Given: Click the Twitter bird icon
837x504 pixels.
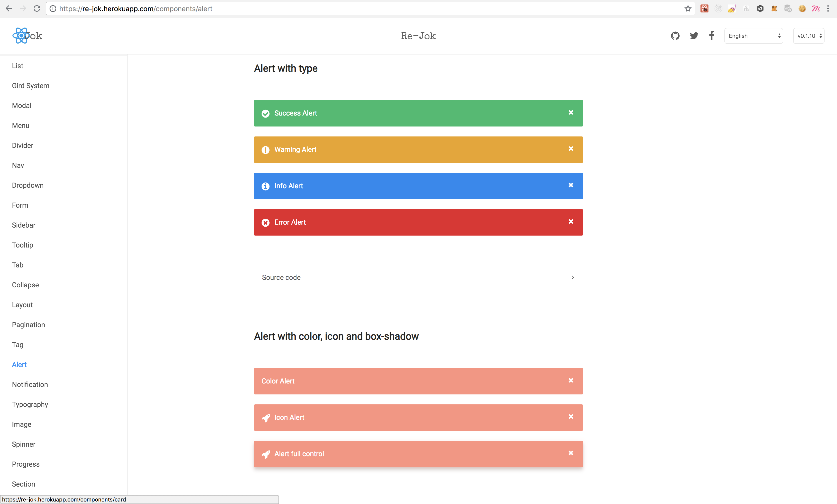Looking at the screenshot, I should 694,36.
